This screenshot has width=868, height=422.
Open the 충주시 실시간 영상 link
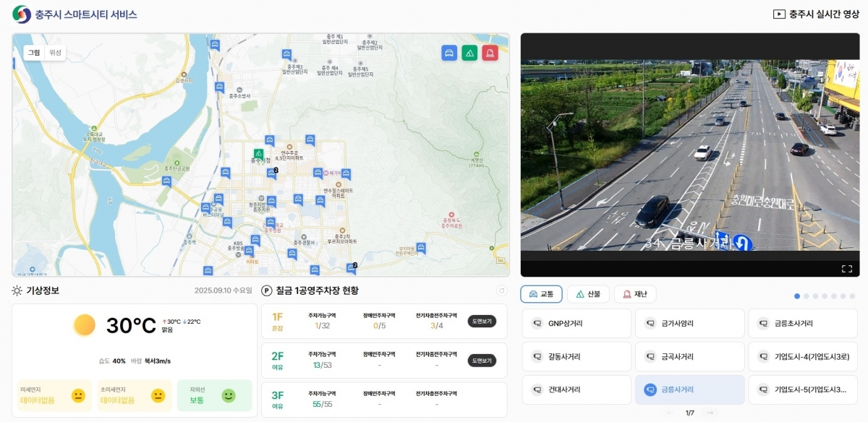pyautogui.click(x=816, y=14)
